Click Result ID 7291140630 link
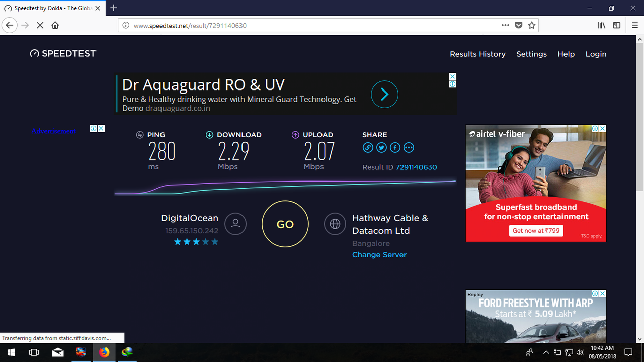 pos(416,167)
